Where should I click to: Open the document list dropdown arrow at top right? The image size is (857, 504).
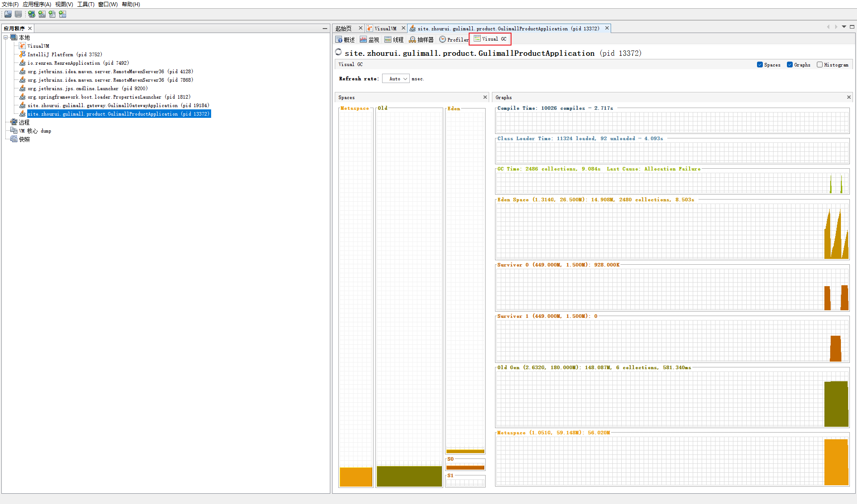(x=844, y=27)
